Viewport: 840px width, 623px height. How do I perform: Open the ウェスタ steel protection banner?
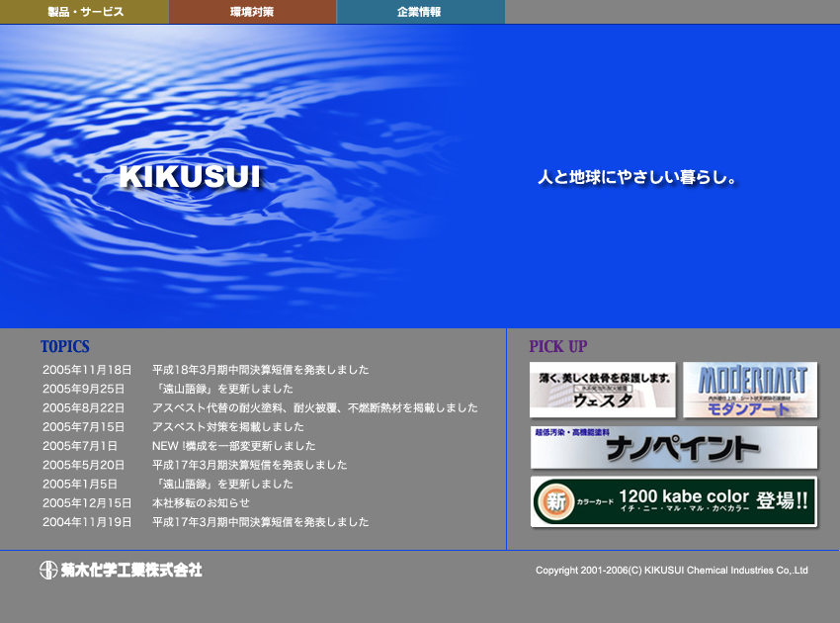point(603,390)
